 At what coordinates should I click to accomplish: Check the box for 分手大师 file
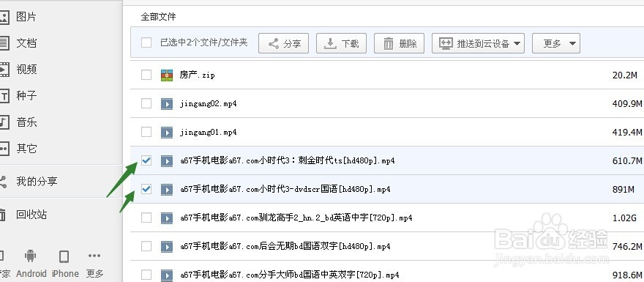click(146, 275)
